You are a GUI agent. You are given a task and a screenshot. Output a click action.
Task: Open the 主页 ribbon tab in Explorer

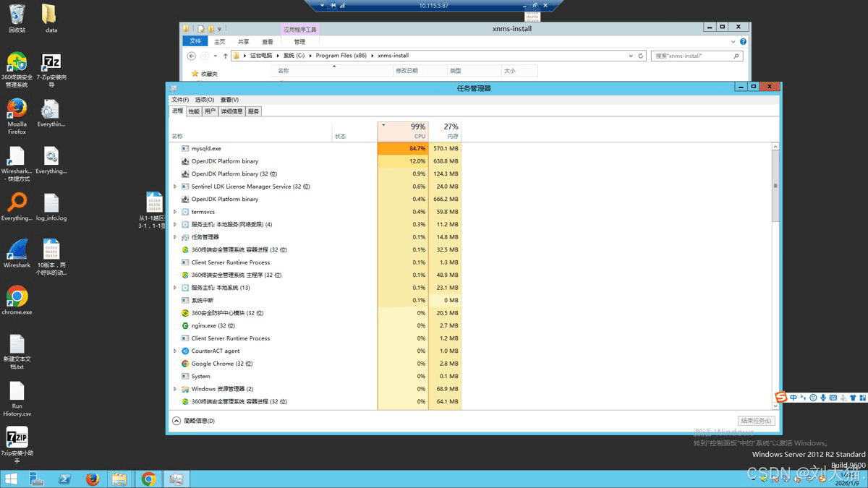pyautogui.click(x=219, y=42)
